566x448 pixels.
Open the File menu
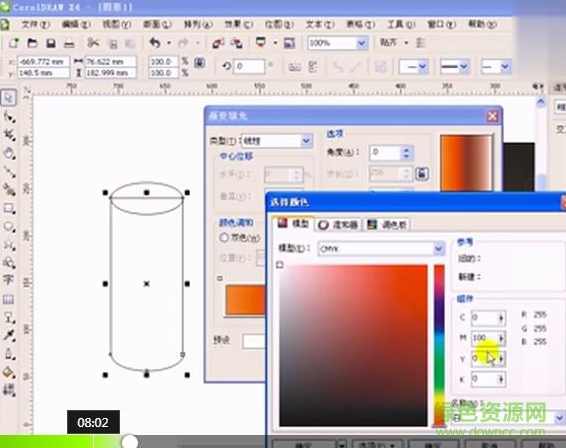35,24
